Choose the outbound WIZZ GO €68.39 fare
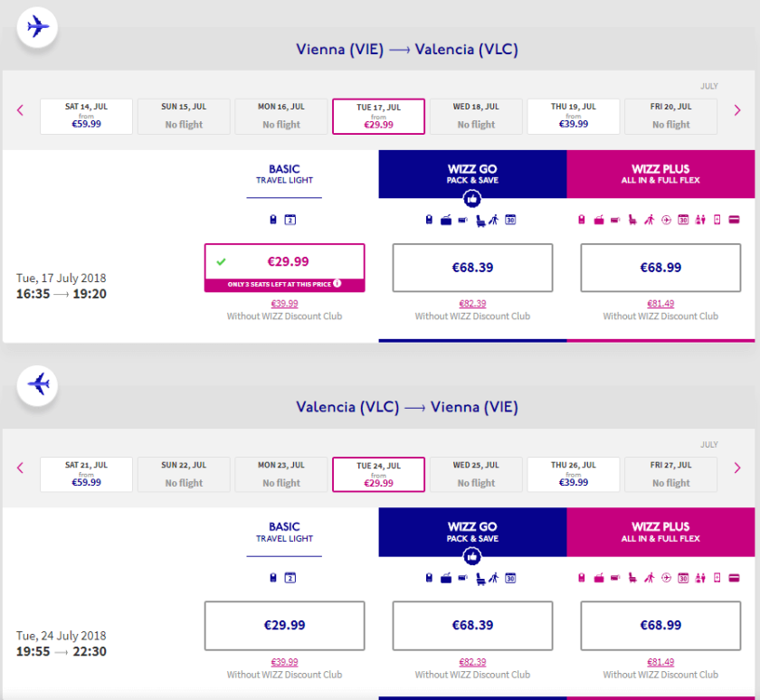The width and height of the screenshot is (760, 700). pos(472,268)
